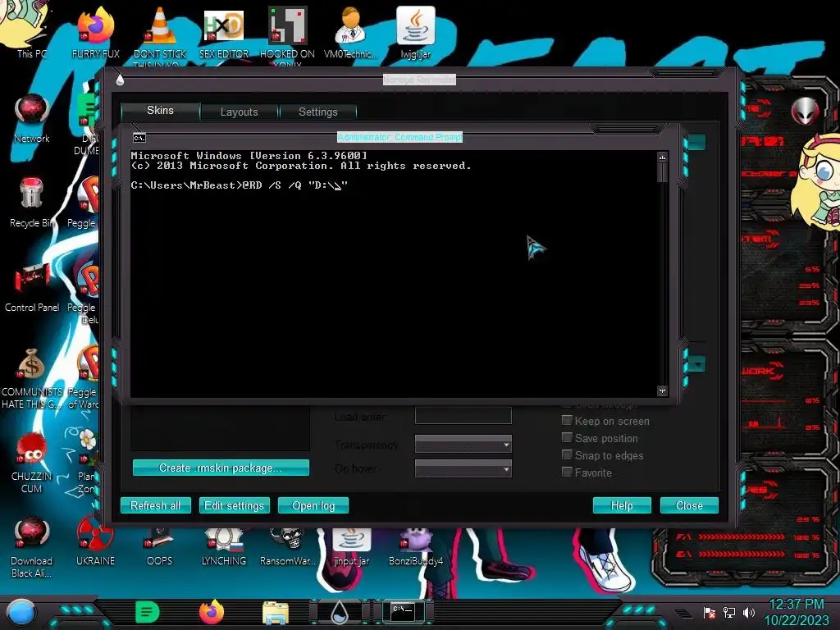Image resolution: width=840 pixels, height=630 pixels.
Task: Open the green notes app on taskbar
Action: pos(148,612)
